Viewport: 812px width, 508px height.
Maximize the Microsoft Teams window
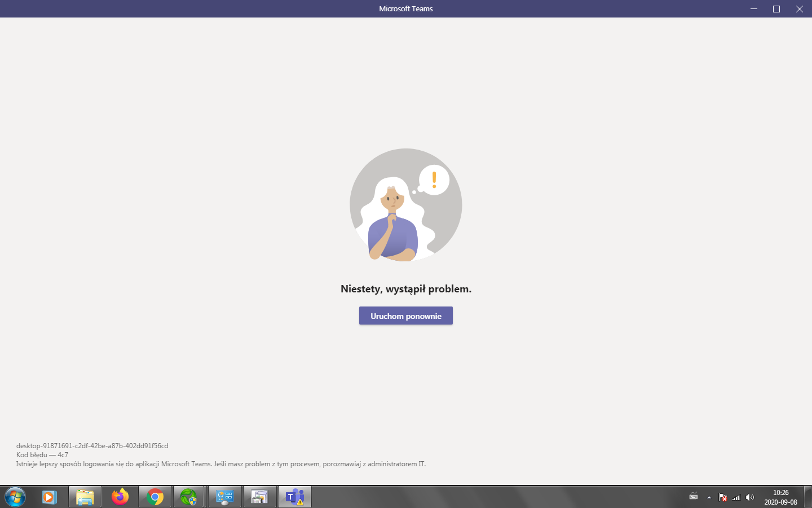(x=776, y=8)
